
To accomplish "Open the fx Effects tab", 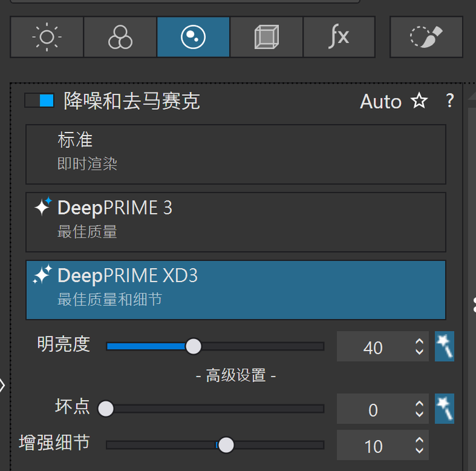I will coord(339,37).
